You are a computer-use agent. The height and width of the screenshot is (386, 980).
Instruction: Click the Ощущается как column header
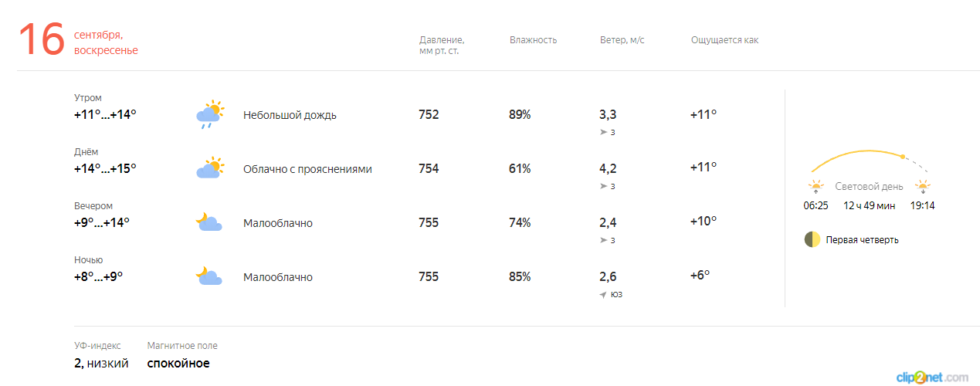(724, 40)
